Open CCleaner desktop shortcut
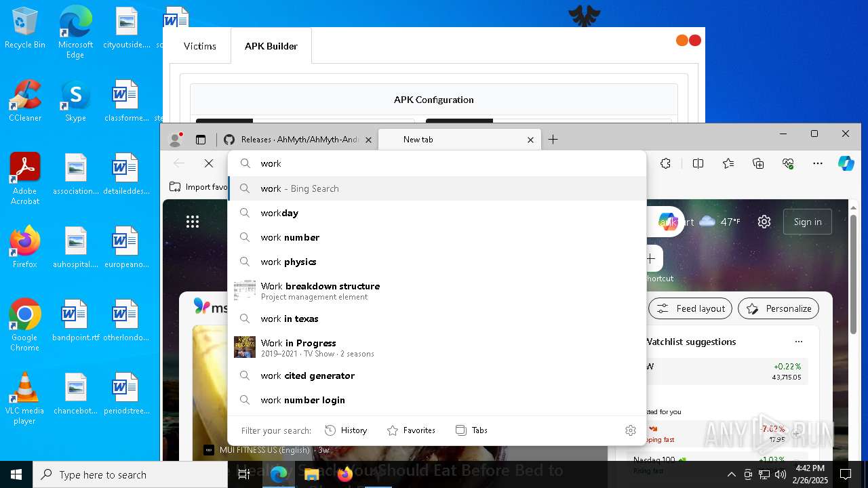The width and height of the screenshot is (868, 488). (x=25, y=101)
